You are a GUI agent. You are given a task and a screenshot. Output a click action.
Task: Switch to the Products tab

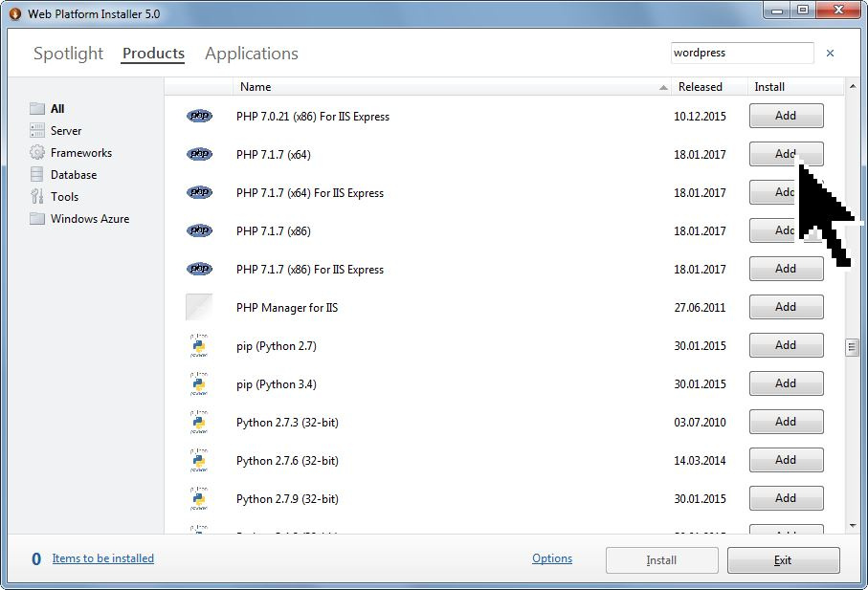tap(153, 54)
